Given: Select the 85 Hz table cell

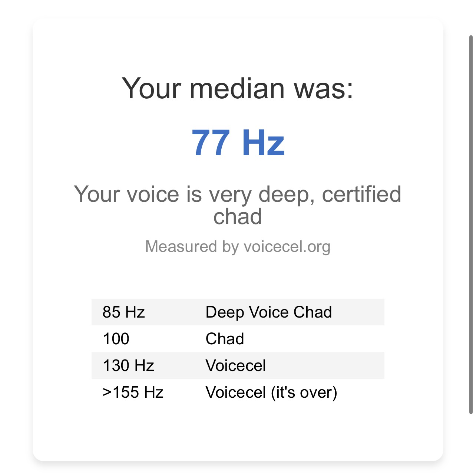Looking at the screenshot, I should (x=123, y=312).
